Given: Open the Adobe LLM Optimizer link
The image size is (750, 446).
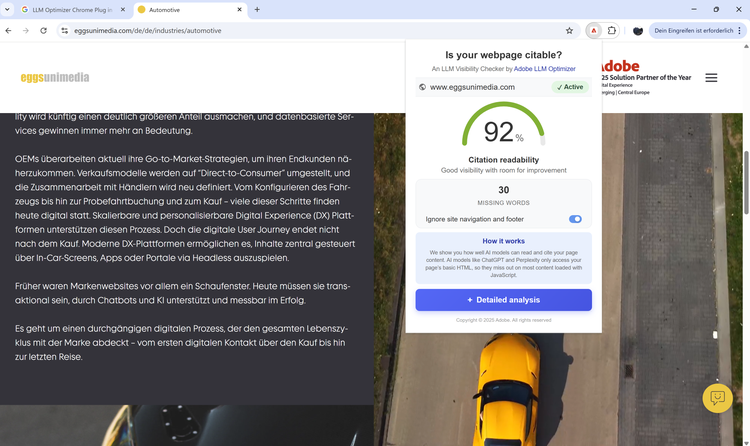Looking at the screenshot, I should point(545,69).
